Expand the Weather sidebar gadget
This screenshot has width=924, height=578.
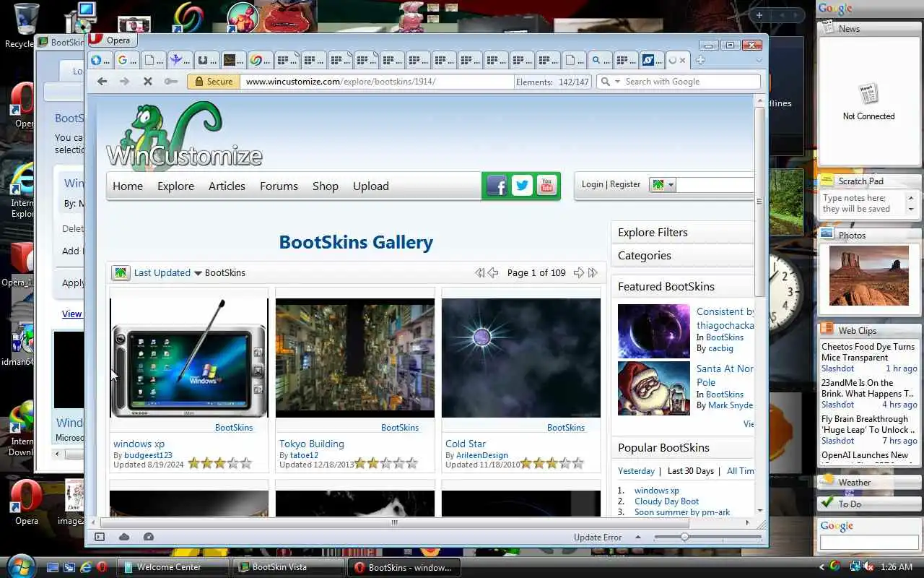[x=870, y=482]
